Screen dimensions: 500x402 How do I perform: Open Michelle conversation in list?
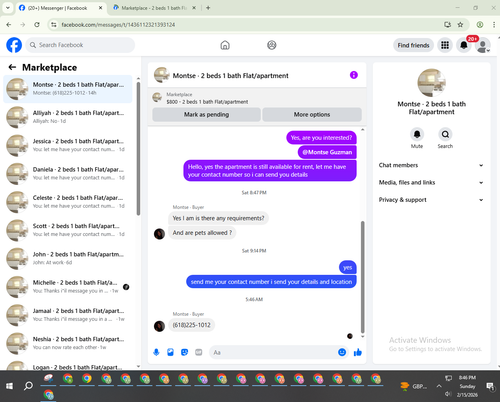pos(68,287)
